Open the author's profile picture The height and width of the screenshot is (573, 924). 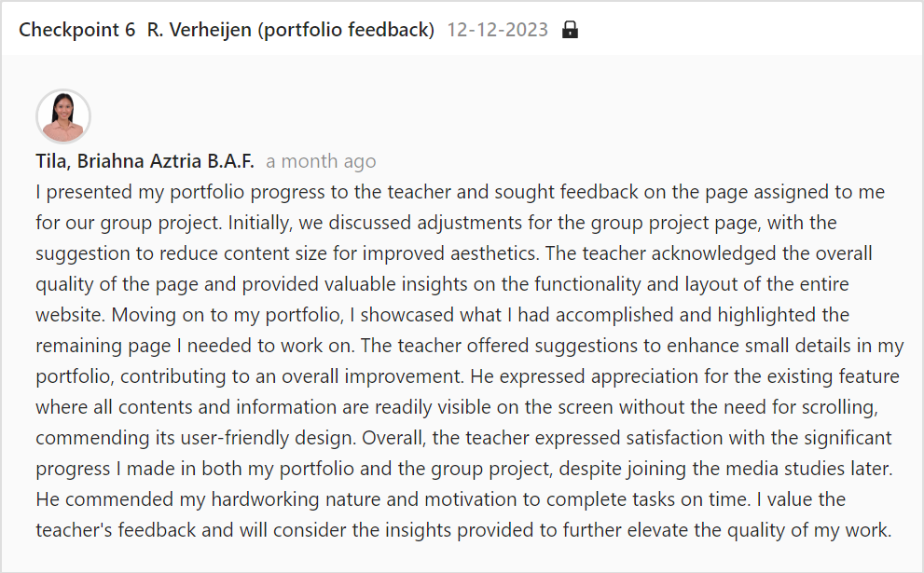coord(63,116)
